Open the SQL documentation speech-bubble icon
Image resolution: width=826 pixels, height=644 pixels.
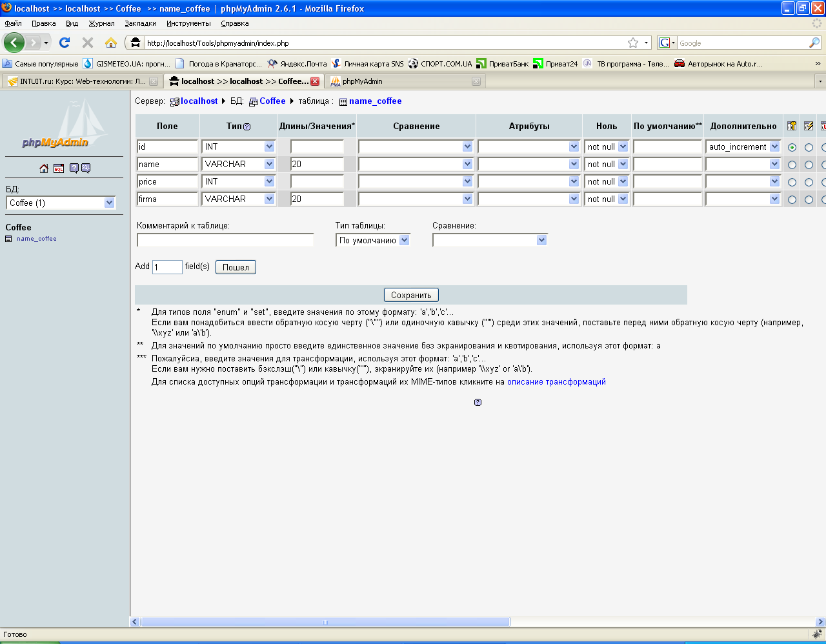pos(86,168)
